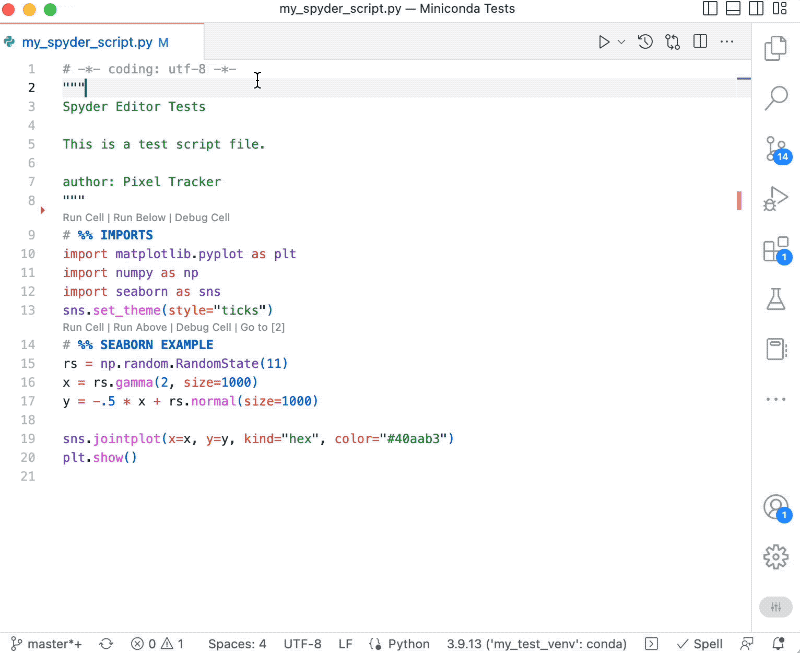800x653 pixels.
Task: Change file encoding UTF-8
Action: [x=302, y=644]
